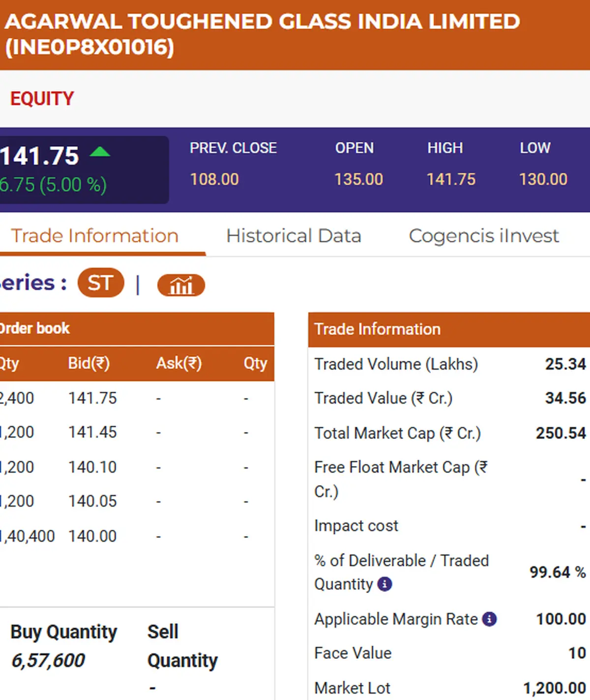Click bid price 140.00 in order book
Screen dimensions: 590x700
(x=92, y=536)
